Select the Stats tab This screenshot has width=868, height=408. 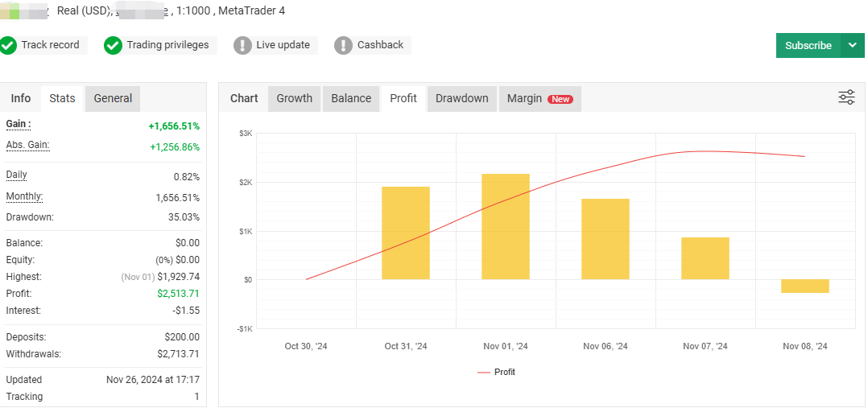click(x=62, y=98)
